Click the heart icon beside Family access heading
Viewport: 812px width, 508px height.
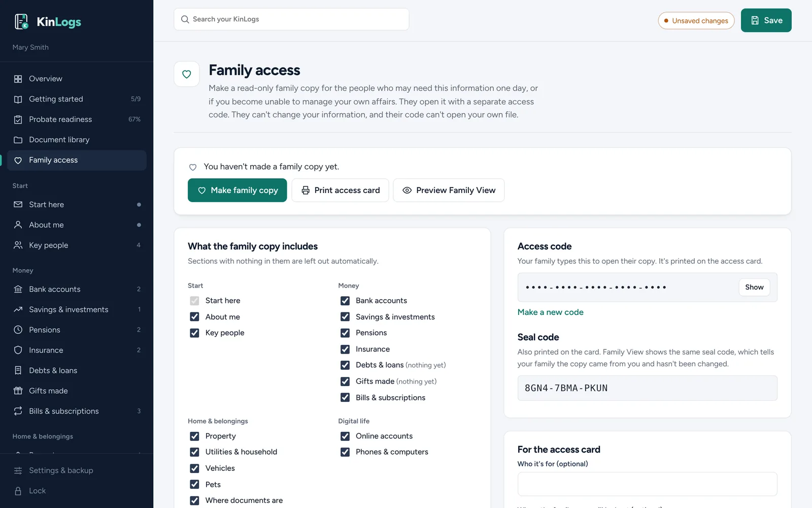pyautogui.click(x=187, y=74)
